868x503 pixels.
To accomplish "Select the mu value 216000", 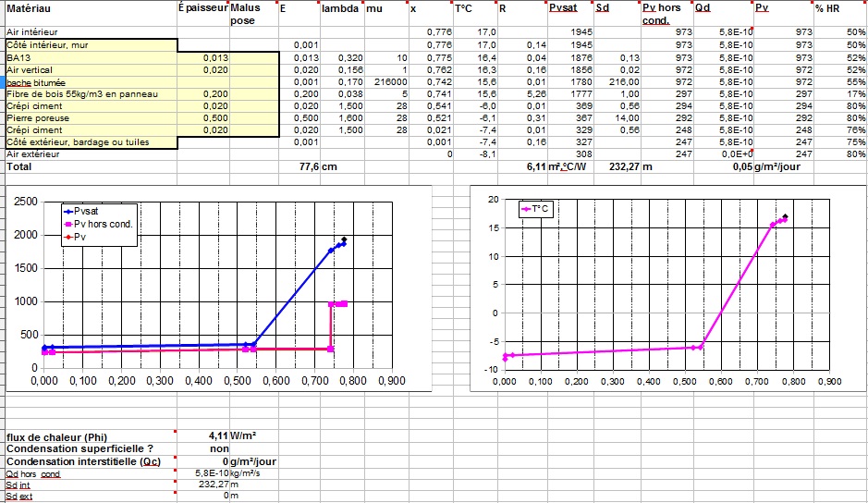I will 386,82.
